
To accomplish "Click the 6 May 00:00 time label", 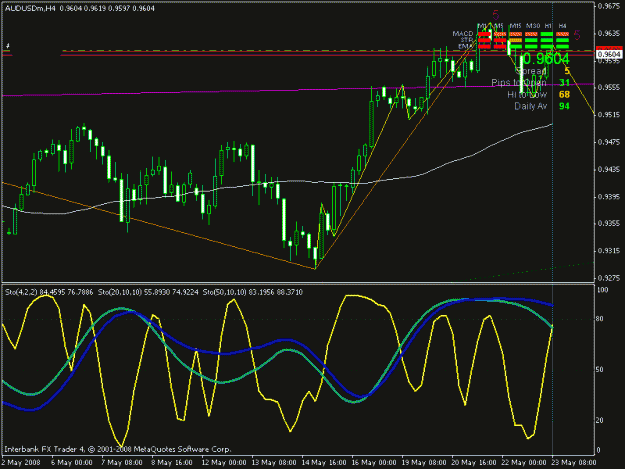I will 72,462.
